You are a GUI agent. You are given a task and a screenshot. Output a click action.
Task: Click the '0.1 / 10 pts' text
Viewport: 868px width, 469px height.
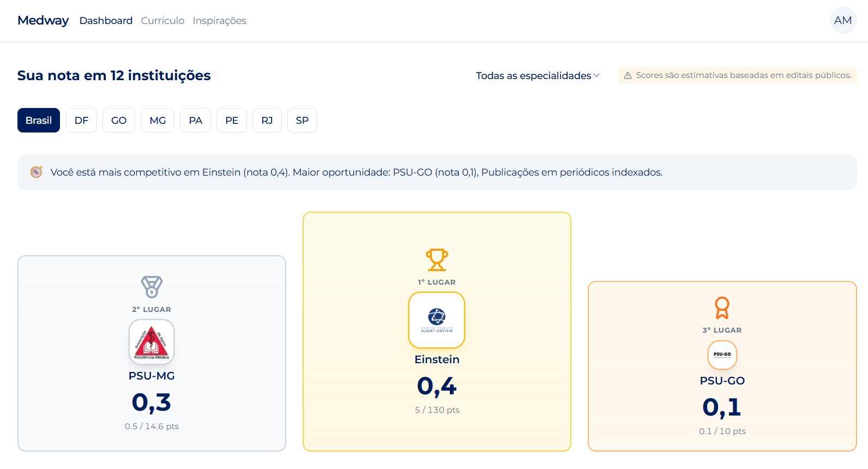(722, 431)
